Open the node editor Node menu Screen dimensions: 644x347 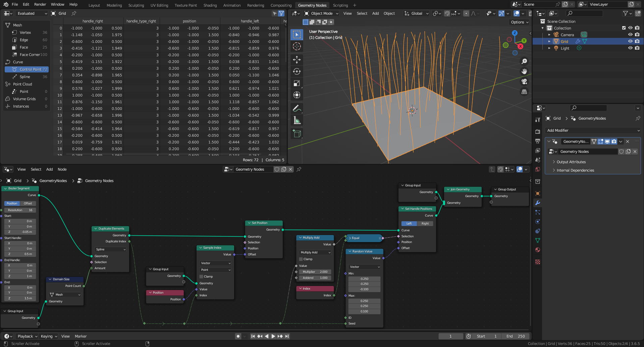62,169
